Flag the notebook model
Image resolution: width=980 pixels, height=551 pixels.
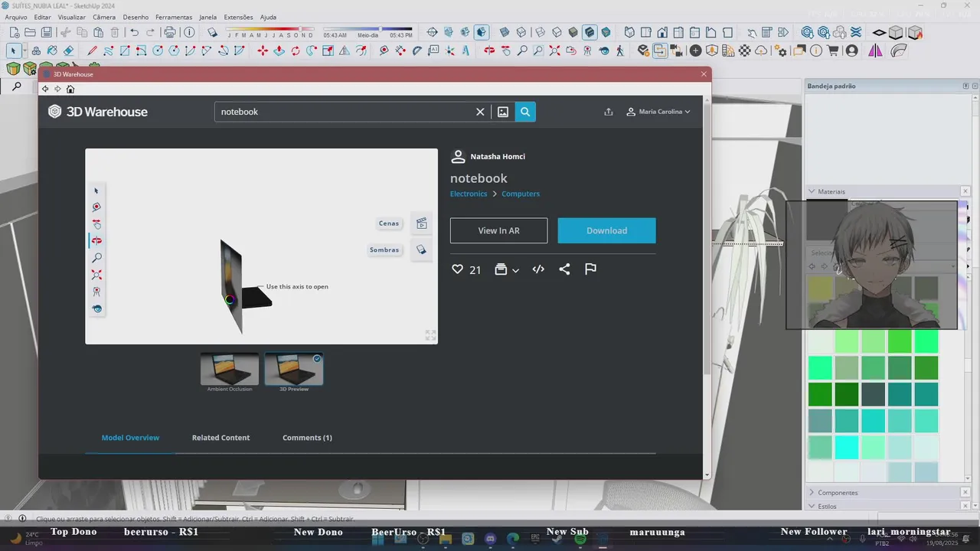click(x=590, y=269)
